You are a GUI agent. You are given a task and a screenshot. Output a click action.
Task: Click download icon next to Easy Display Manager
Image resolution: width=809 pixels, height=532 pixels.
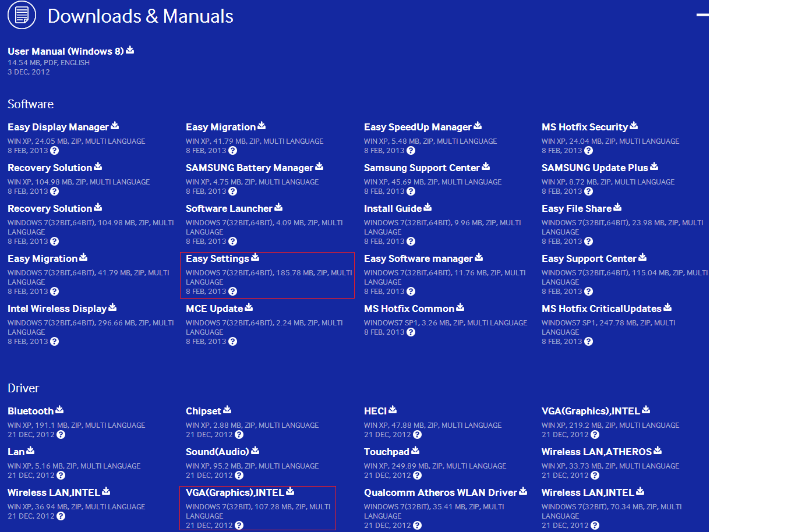coord(115,126)
